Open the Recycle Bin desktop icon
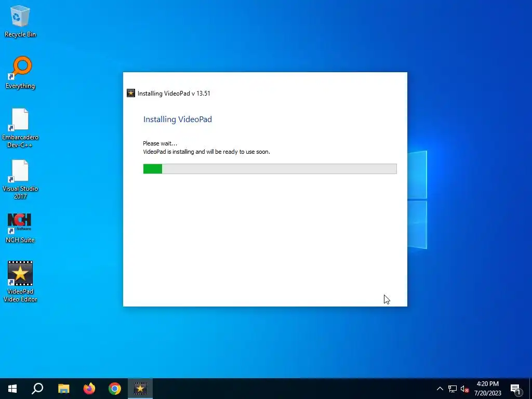The height and width of the screenshot is (399, 532). 20,21
